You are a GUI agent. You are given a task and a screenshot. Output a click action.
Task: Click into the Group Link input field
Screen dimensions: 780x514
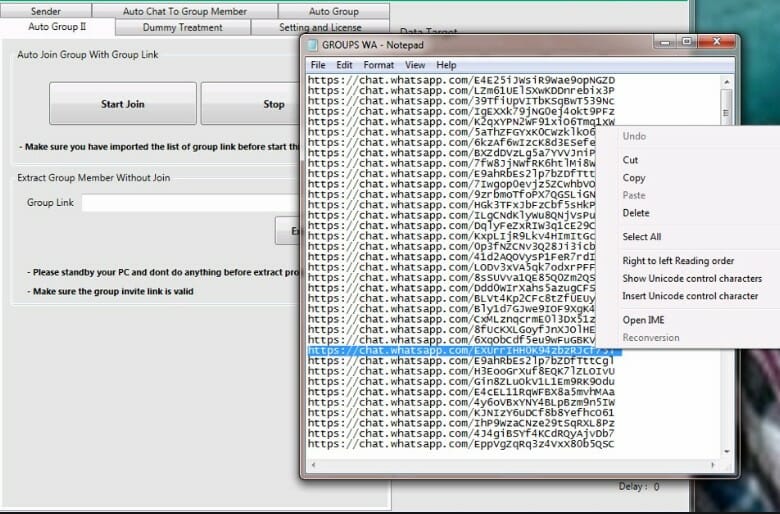191,203
